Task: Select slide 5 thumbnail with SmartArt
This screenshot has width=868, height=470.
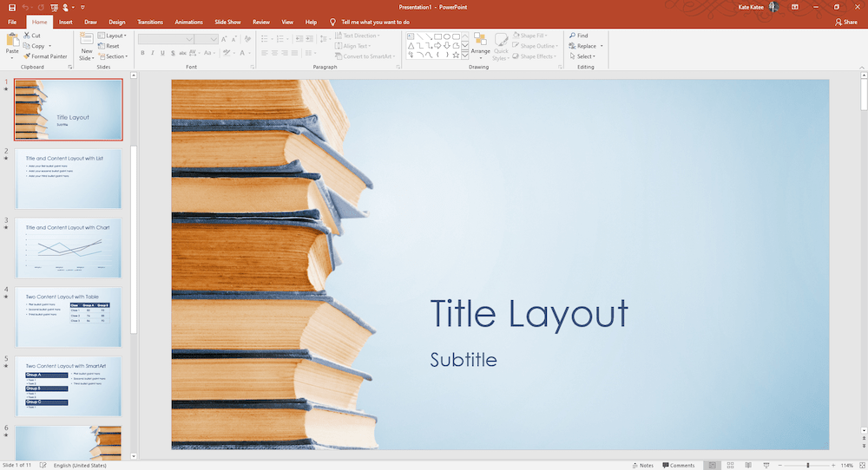Action: (68, 386)
